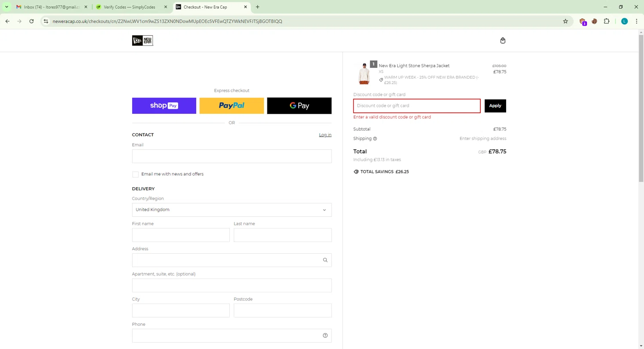Click the Log in link
This screenshot has height=349, width=644.
click(x=325, y=135)
